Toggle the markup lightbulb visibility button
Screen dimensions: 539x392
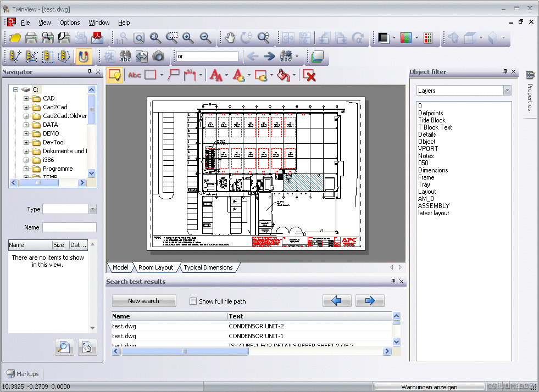point(115,75)
